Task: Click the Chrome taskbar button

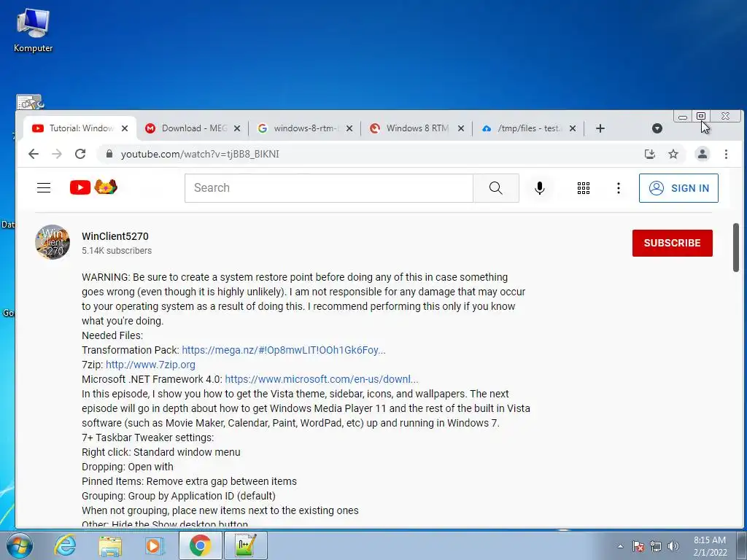Action: point(200,545)
